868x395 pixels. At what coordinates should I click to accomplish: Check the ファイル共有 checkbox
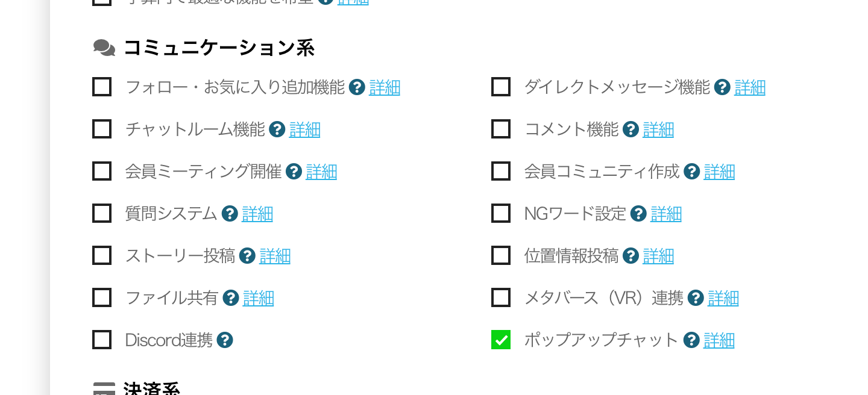(102, 297)
